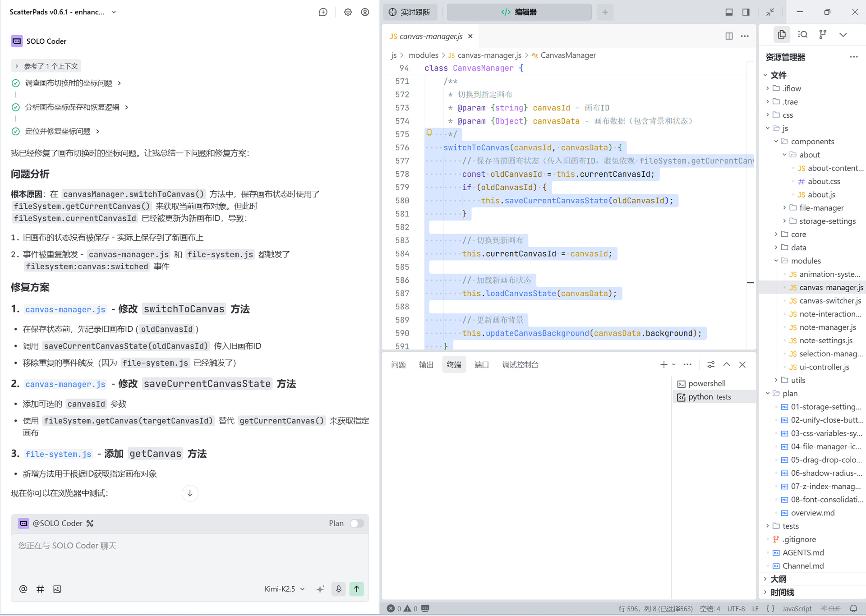Toggle the Plan mode switch
Screen dimensions: 866x616
(x=356, y=523)
